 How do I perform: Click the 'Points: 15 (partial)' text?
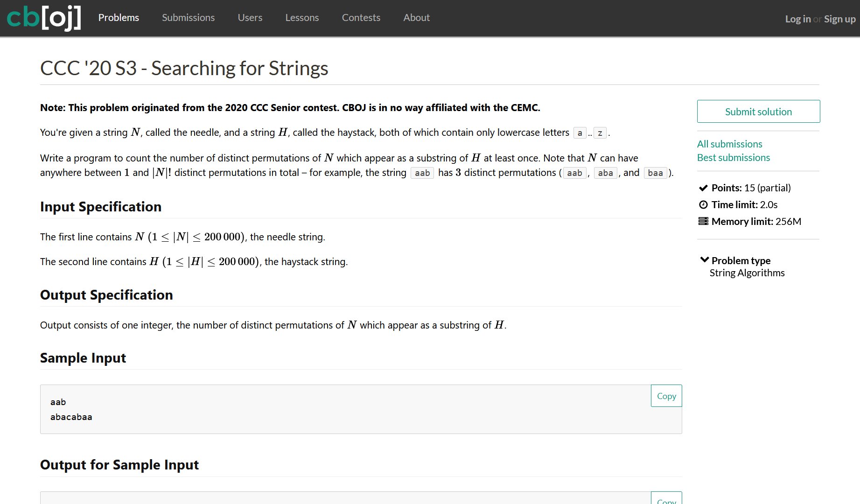[751, 188]
